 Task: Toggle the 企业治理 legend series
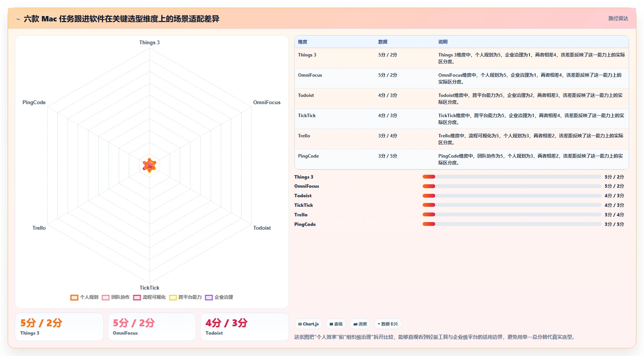219,297
